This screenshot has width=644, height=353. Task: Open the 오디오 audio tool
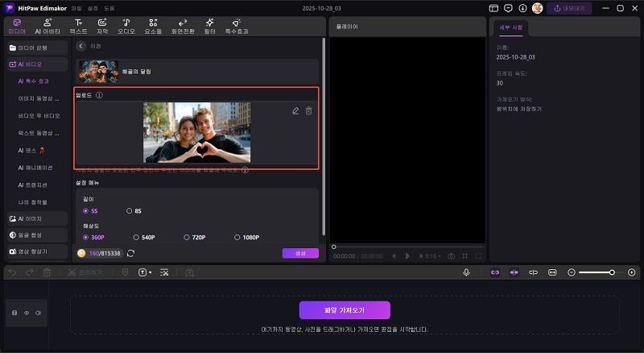point(126,26)
